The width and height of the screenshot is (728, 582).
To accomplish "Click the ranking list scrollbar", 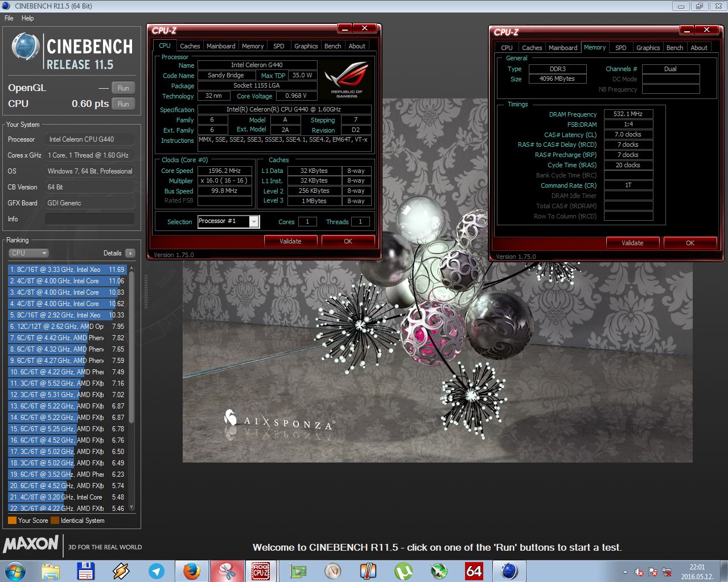I will [x=131, y=347].
